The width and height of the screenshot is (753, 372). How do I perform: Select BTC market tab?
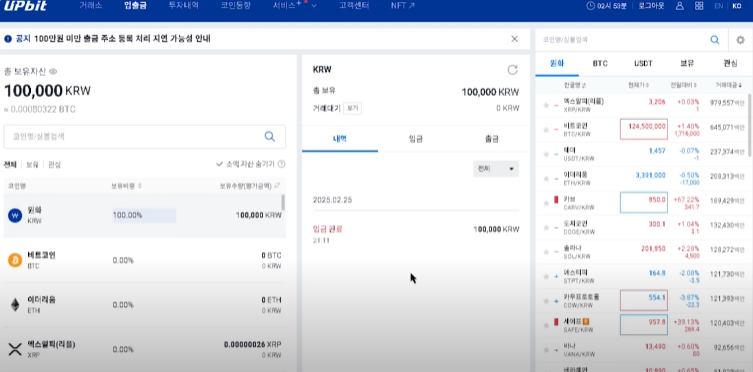click(x=600, y=63)
